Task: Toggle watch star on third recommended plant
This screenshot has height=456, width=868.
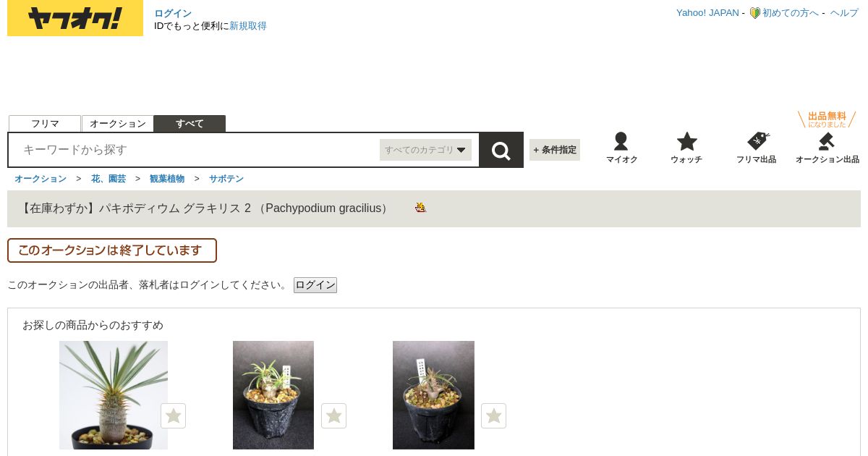Action: [493, 416]
